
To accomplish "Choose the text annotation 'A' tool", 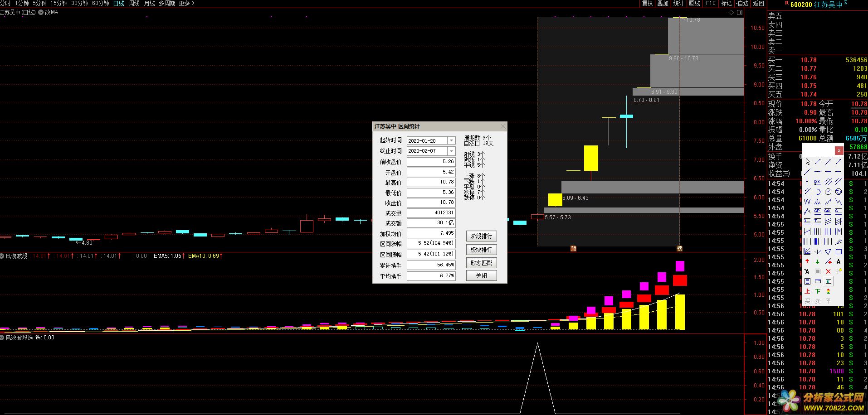I will pos(839,261).
